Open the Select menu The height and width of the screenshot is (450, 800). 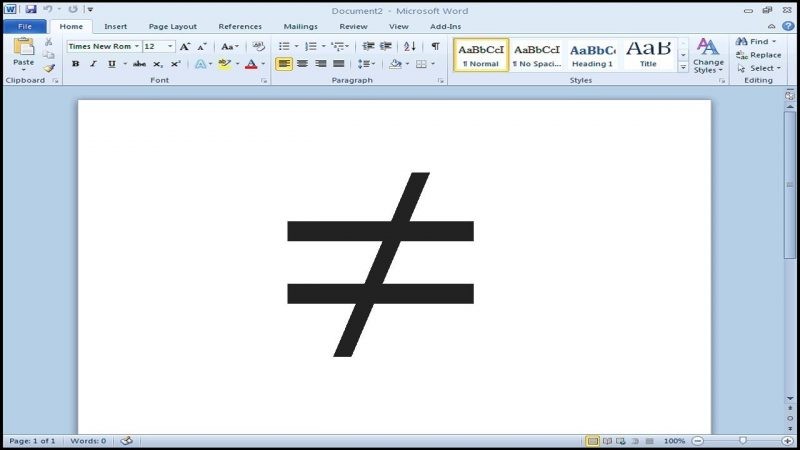[x=759, y=68]
